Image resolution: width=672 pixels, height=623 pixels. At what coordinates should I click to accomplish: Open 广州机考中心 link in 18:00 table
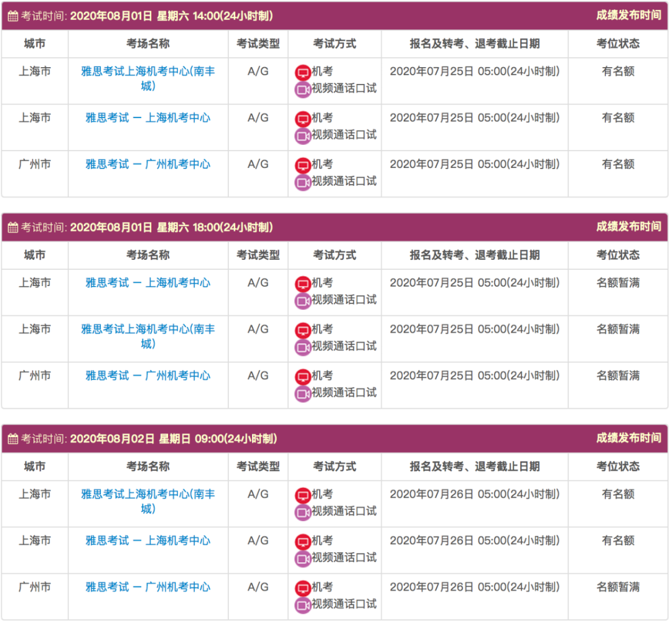click(x=148, y=376)
